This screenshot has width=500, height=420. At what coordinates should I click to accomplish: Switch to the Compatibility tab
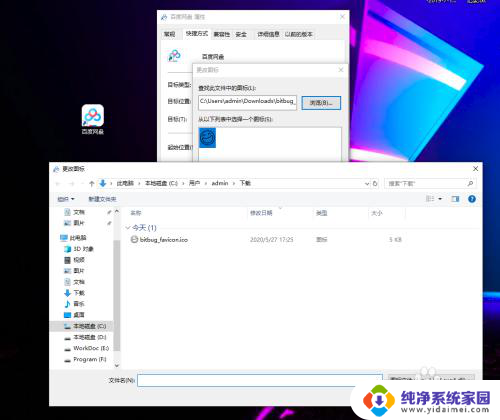pos(222,34)
